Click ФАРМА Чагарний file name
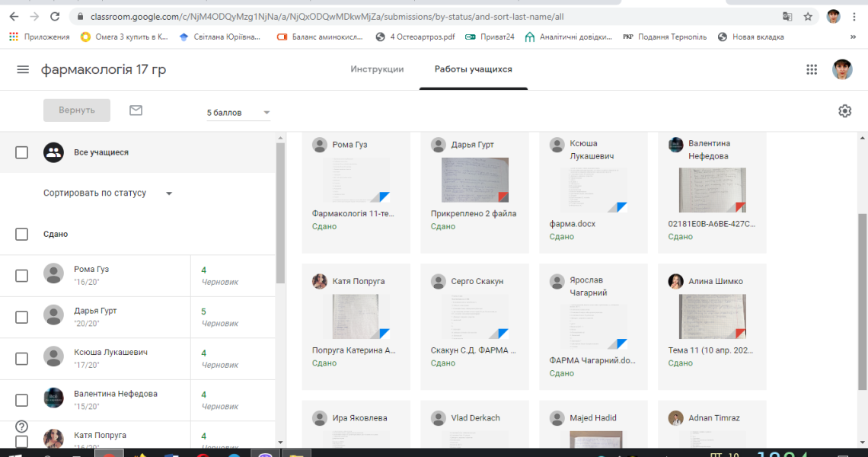Image resolution: width=868 pixels, height=457 pixels. tap(592, 360)
